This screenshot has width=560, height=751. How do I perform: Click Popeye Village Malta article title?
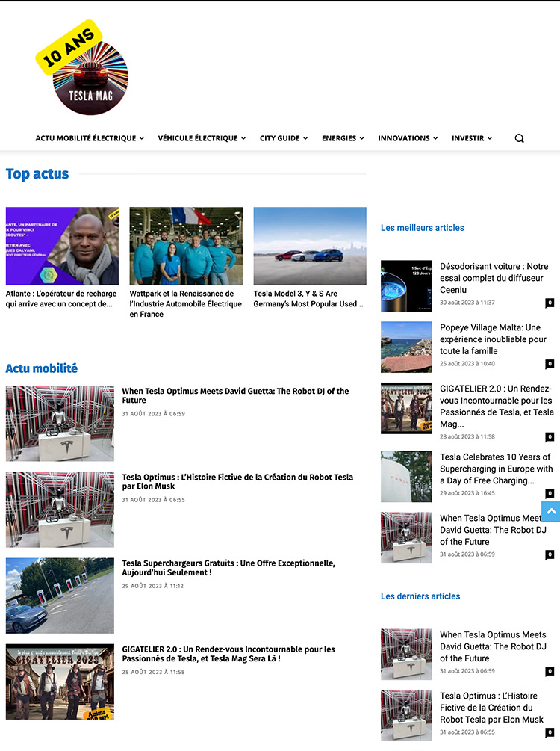(493, 339)
